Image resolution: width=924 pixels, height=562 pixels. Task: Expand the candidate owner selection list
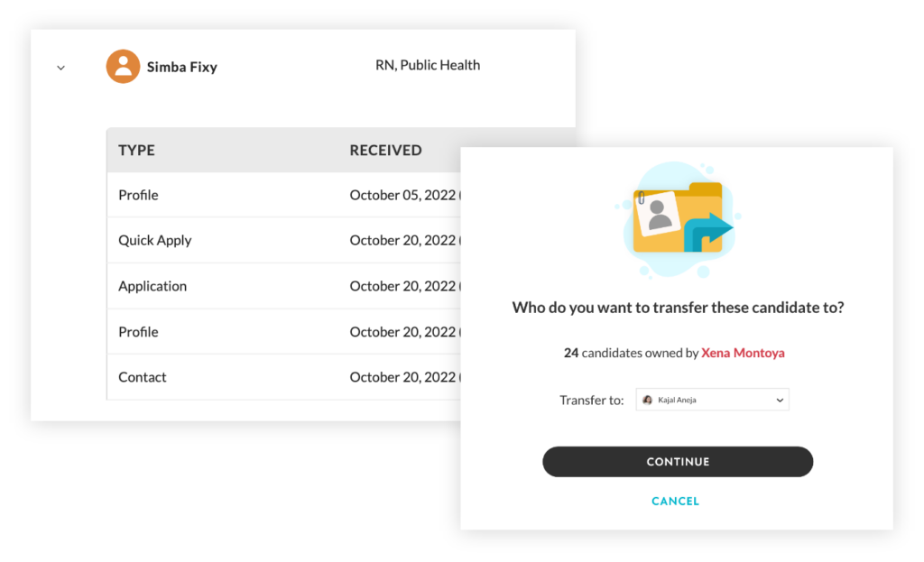click(712, 399)
